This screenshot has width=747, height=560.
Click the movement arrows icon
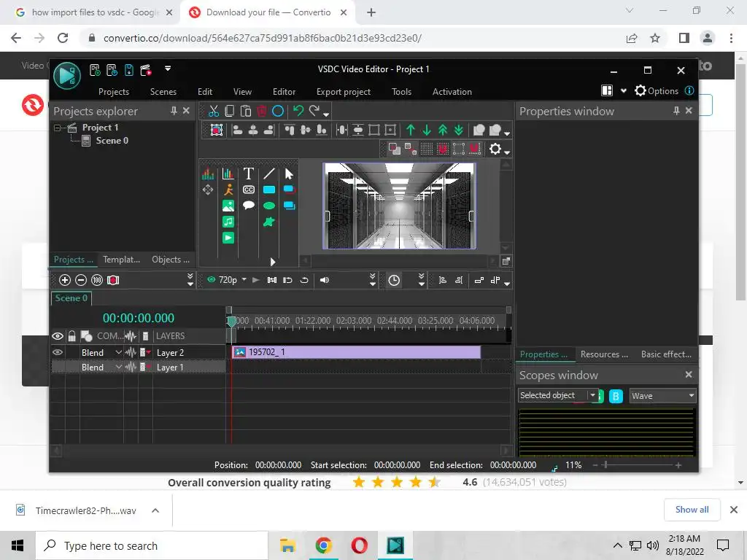[x=208, y=190]
